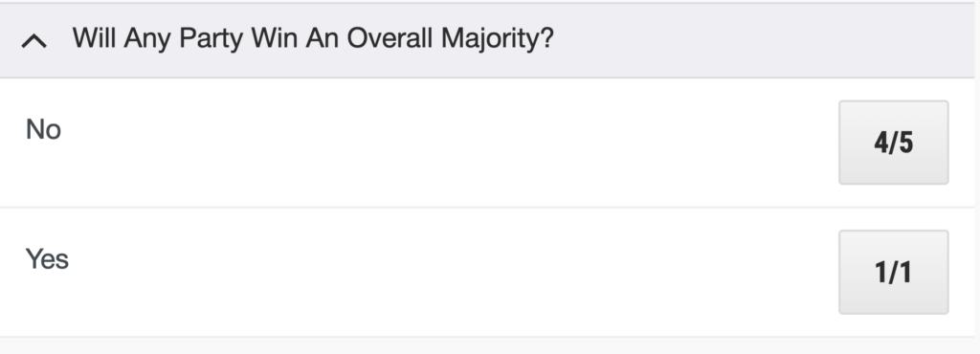Click the grey strip below the Yes row

point(487,346)
